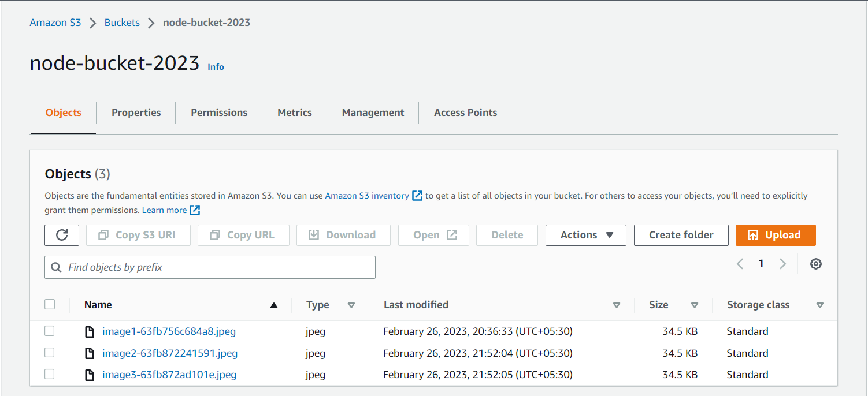Click the refresh objects icon button
This screenshot has width=868, height=396.
coord(62,235)
